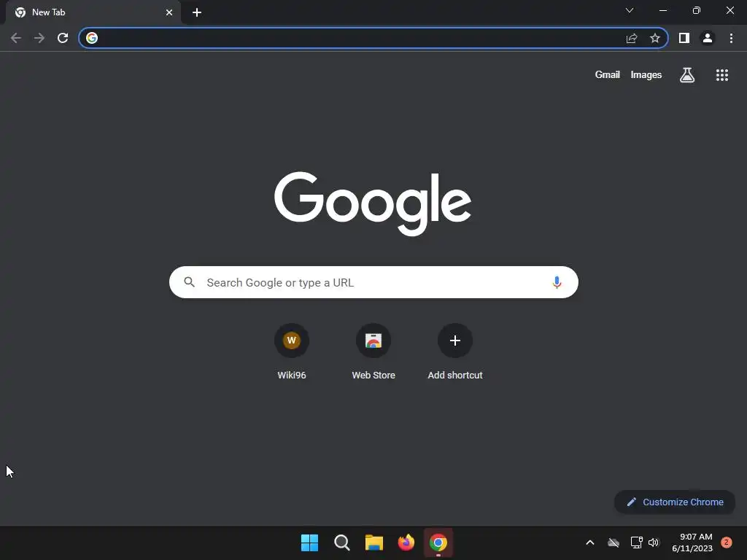Open the profile avatar menu
Screen dimensions: 747x560
click(x=708, y=38)
